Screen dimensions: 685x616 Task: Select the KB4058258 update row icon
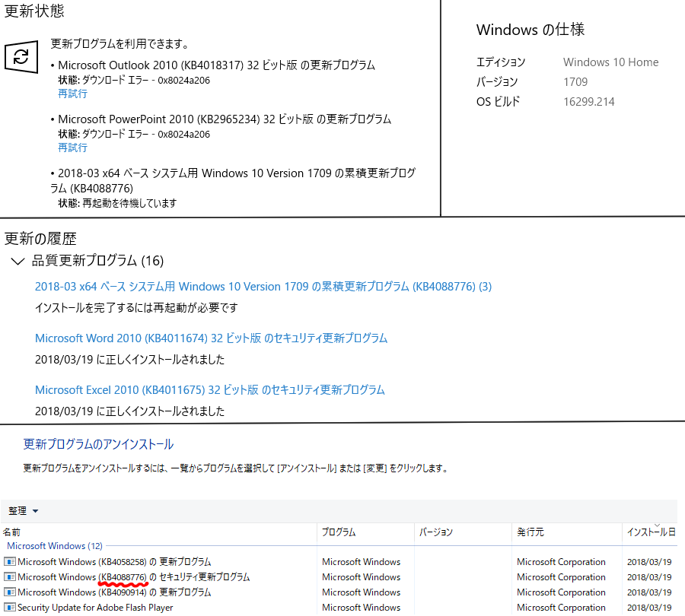(10, 562)
